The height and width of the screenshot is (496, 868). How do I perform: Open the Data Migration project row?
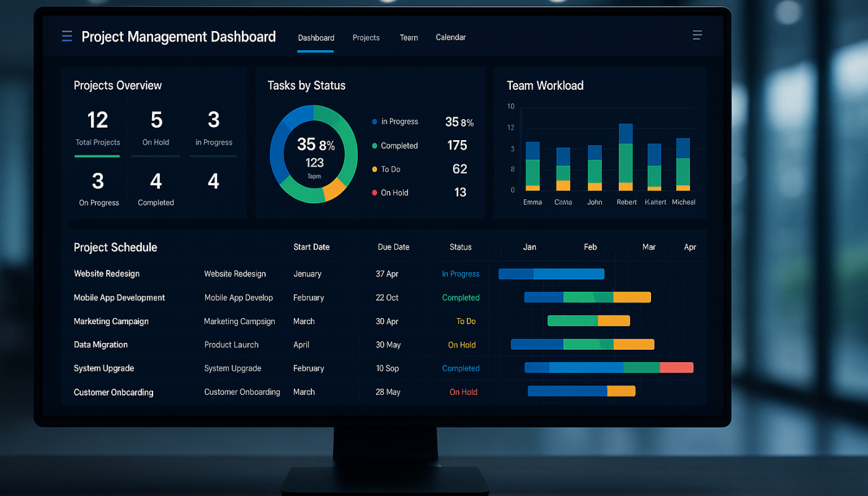coord(100,345)
